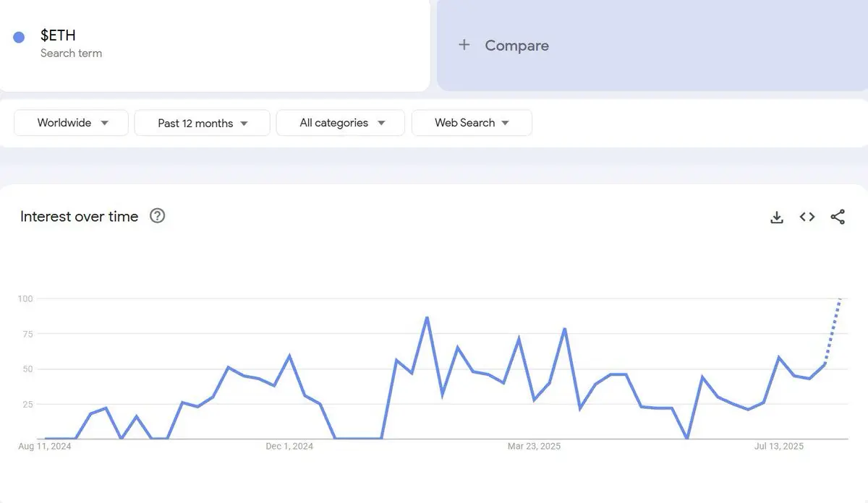Expand the Past 12 months dropdown
Image resolution: width=868 pixels, height=503 pixels.
coord(203,123)
